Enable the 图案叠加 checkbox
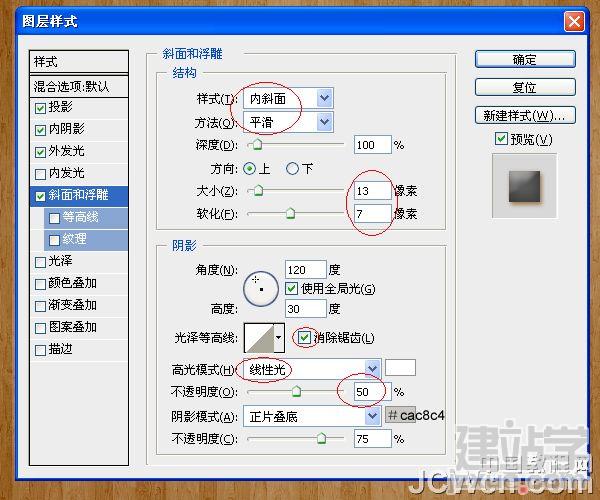 coord(40,328)
